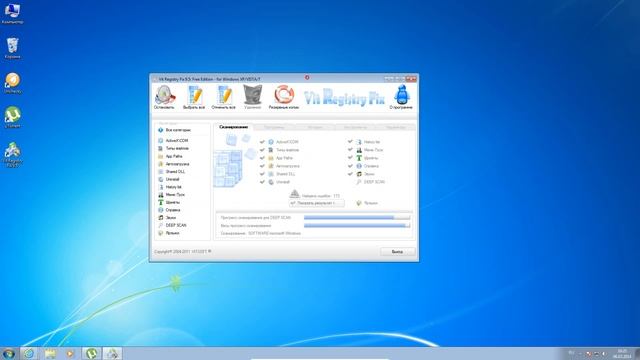Open the uTorrent desktop shortcut
This screenshot has width=640, height=360.
coord(12,117)
